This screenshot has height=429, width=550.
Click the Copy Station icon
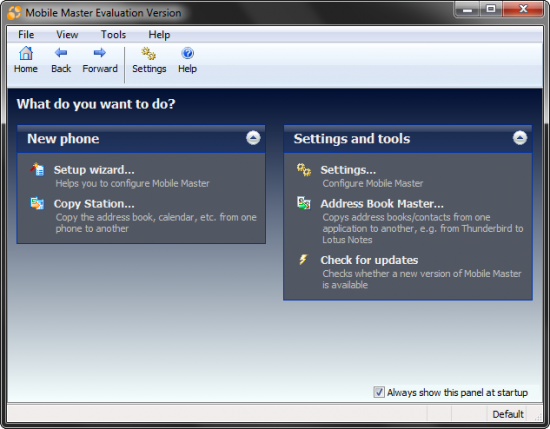[x=37, y=203]
